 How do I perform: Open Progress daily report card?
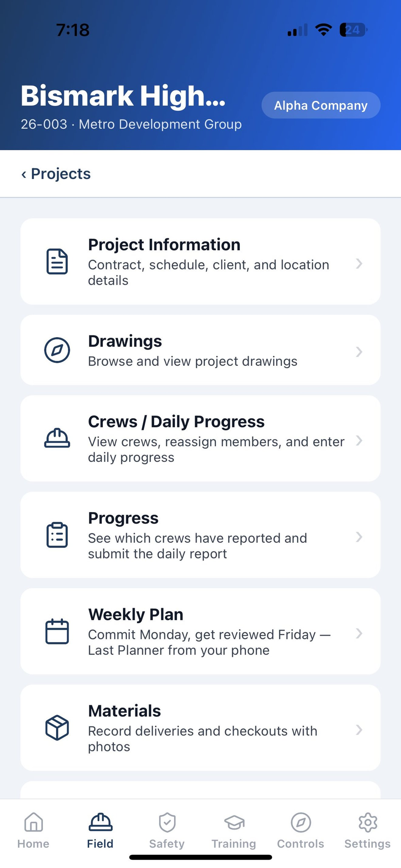tap(200, 535)
